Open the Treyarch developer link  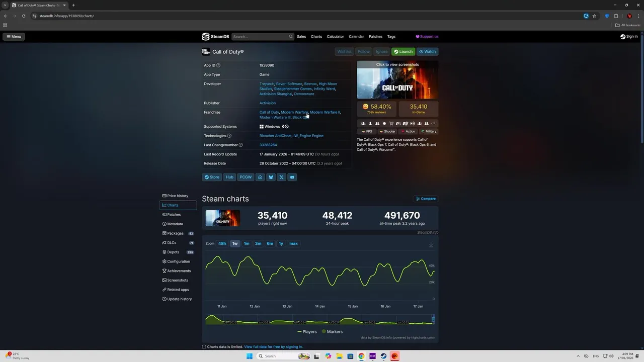(x=267, y=84)
